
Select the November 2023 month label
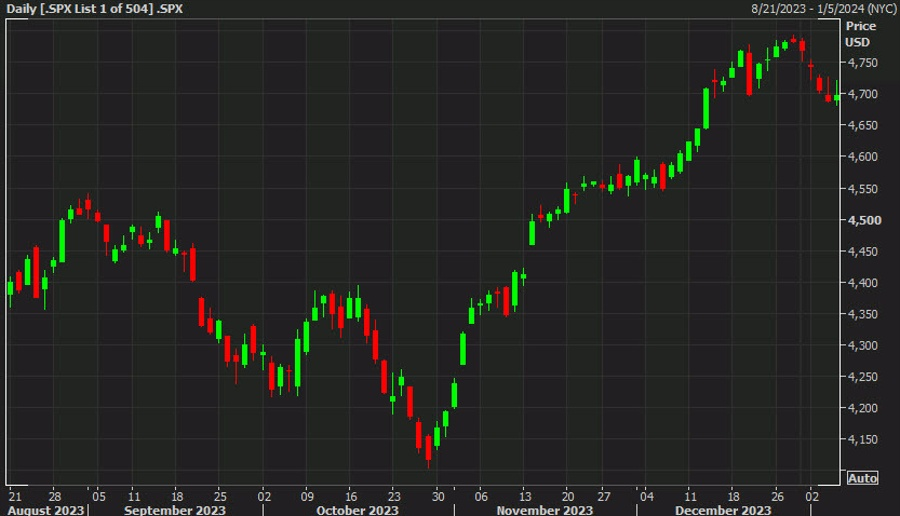click(545, 510)
